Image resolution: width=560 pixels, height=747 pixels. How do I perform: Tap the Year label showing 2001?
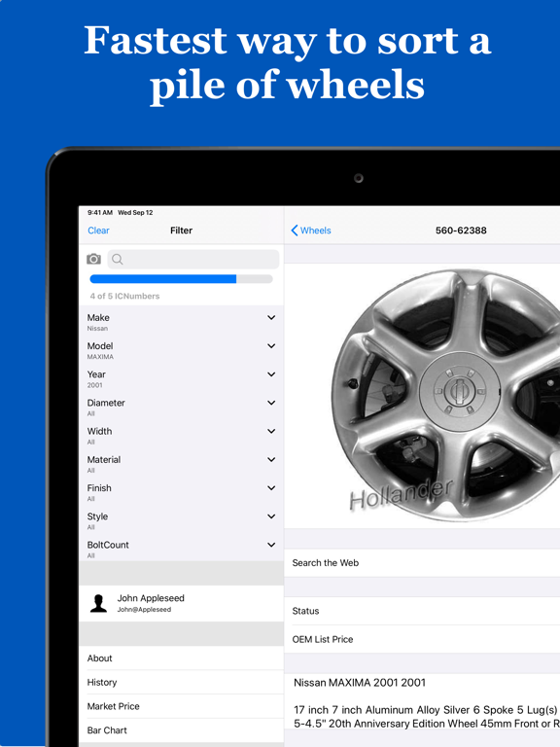pos(96,374)
